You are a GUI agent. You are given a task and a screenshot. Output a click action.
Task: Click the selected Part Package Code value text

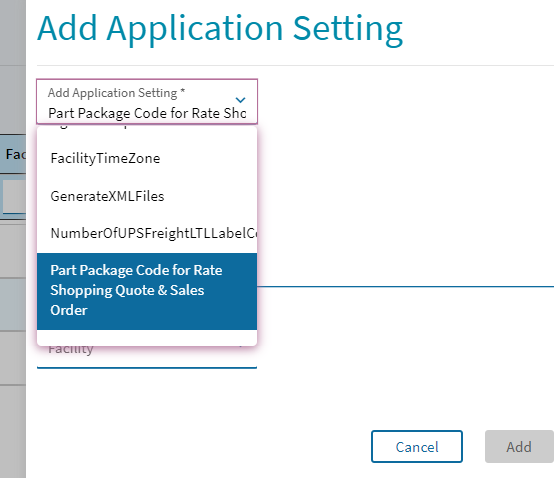pos(147,113)
